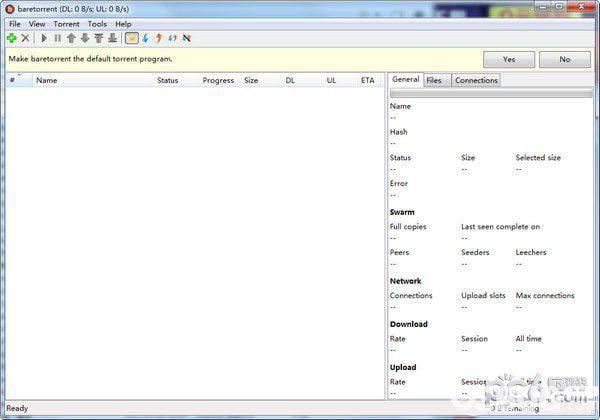
Task: Click the Swarm section heading
Action: click(x=402, y=212)
